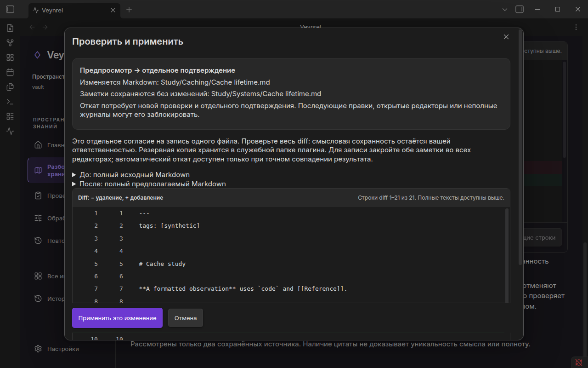This screenshot has height=368, width=588.
Task: Open graph view from the ribbon
Action: coord(10,43)
